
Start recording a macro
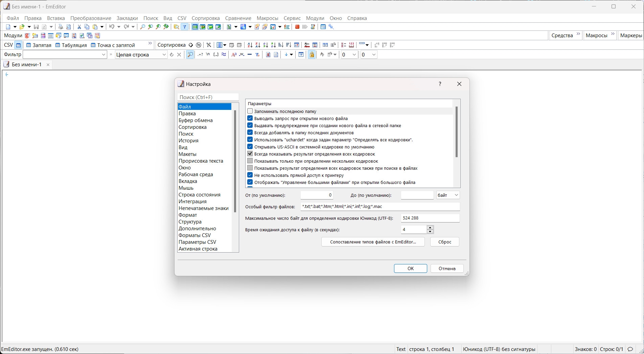(x=297, y=27)
